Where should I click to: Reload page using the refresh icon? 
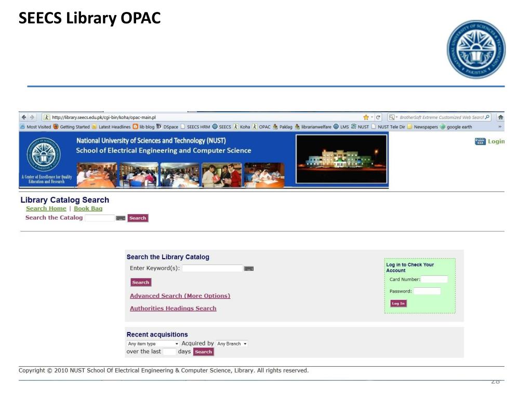click(x=378, y=117)
